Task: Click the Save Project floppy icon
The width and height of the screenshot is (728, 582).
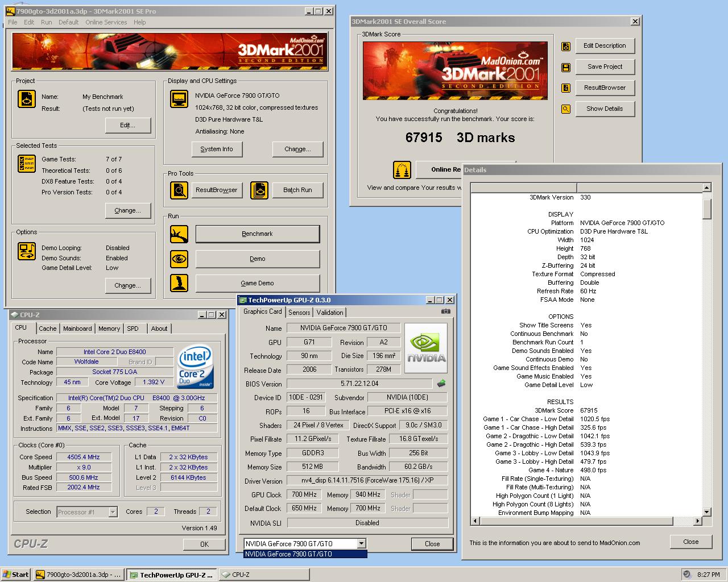Action: point(566,68)
